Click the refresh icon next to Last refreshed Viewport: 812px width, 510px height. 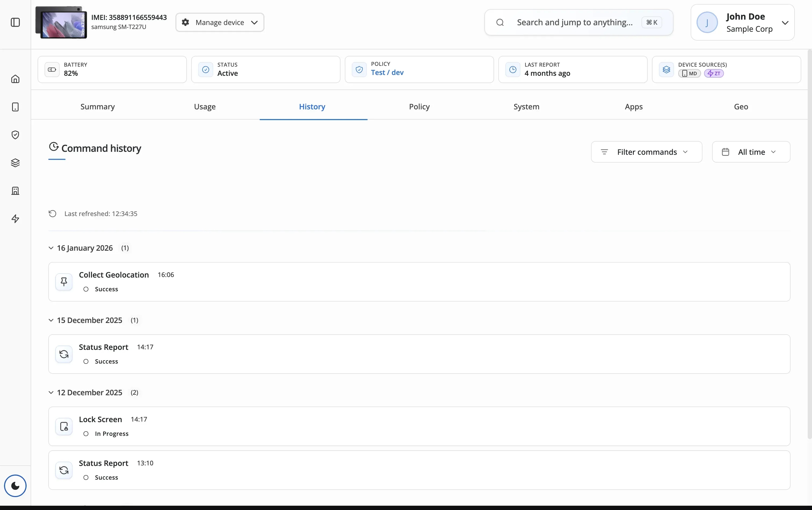(x=52, y=214)
